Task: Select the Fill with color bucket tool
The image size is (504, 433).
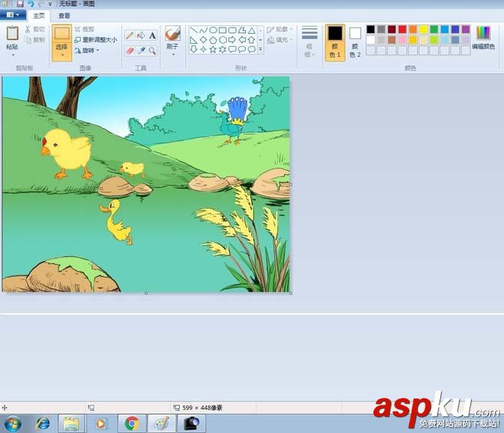Action: click(x=141, y=35)
